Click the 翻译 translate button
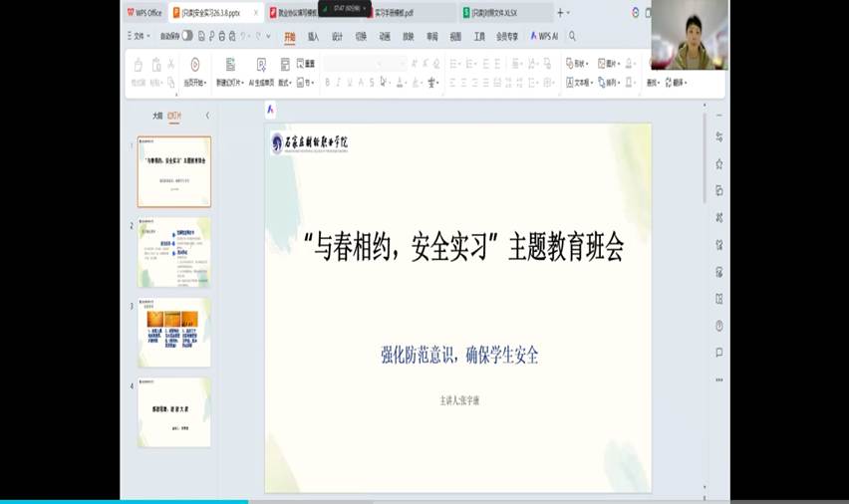 [677, 83]
